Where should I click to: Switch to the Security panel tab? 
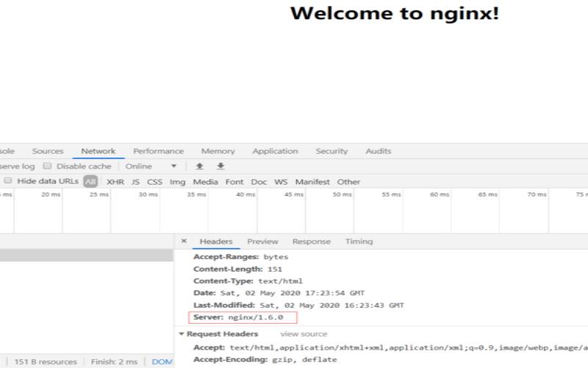point(331,151)
